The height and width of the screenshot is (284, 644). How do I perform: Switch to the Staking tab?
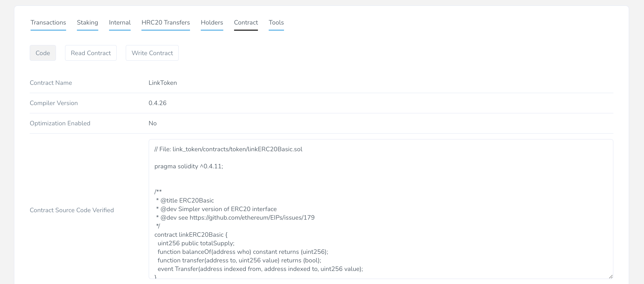click(x=87, y=23)
